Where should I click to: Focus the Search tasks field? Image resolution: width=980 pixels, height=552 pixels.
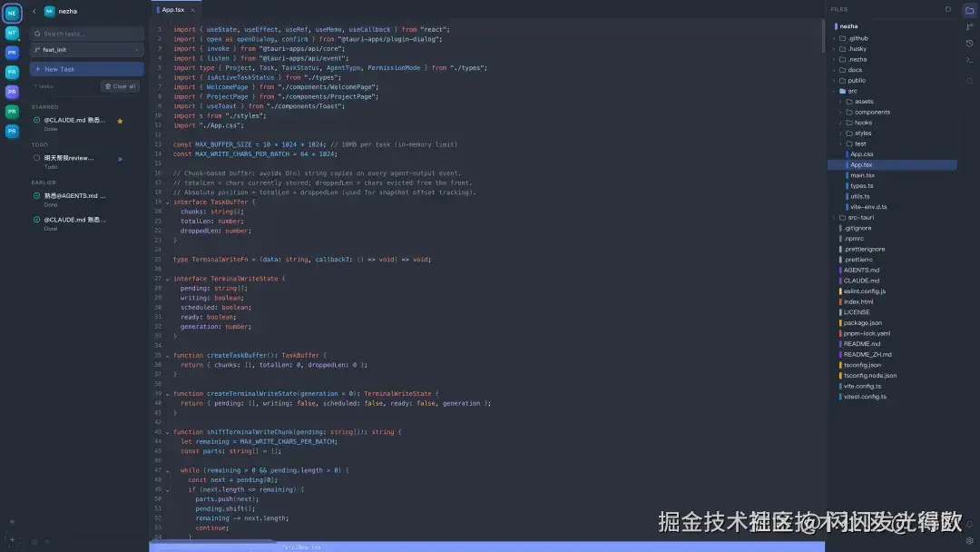[87, 34]
